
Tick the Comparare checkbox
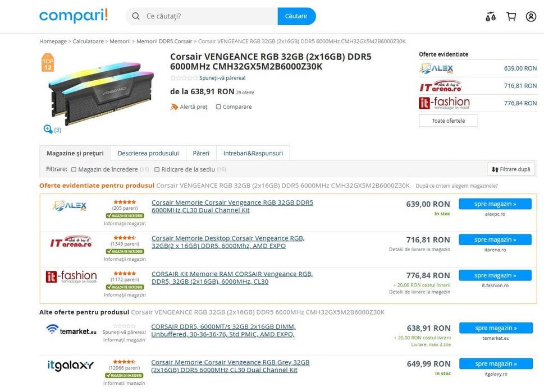pyautogui.click(x=218, y=107)
